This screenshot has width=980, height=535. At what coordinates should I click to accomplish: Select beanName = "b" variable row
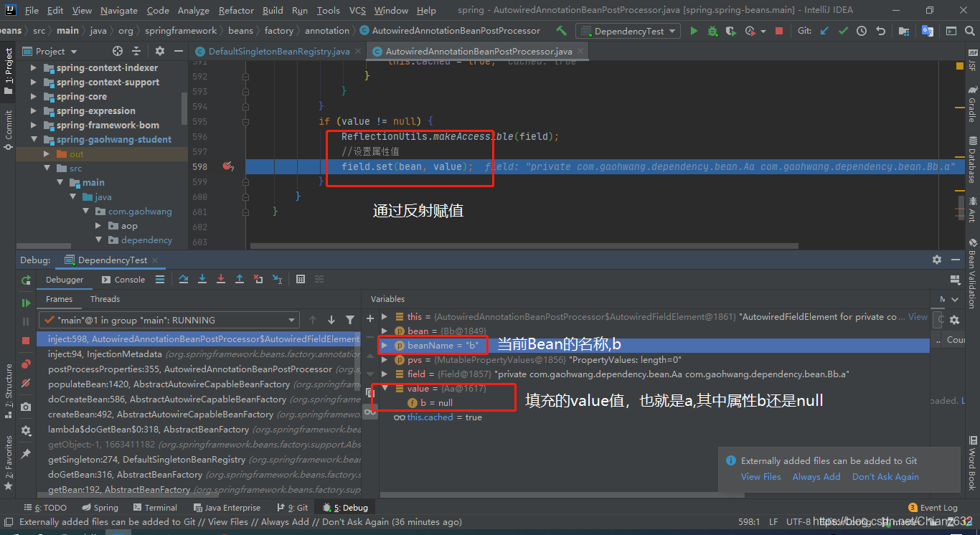[654, 345]
